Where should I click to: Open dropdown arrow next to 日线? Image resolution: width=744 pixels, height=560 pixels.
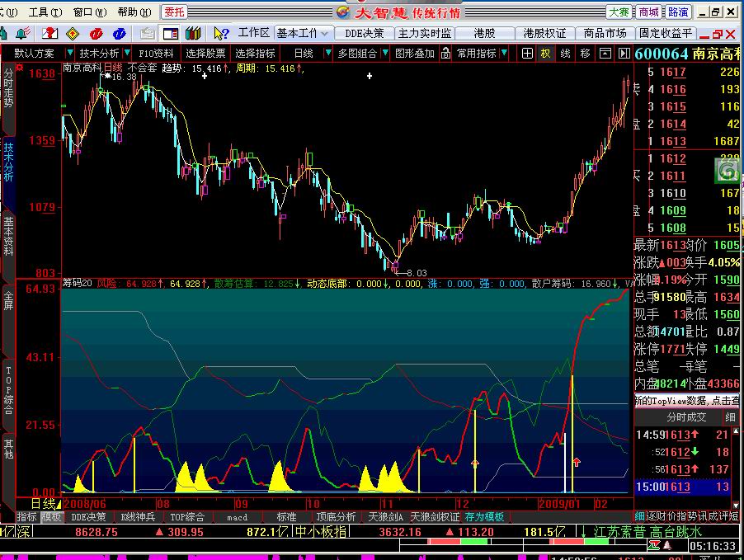pos(327,53)
